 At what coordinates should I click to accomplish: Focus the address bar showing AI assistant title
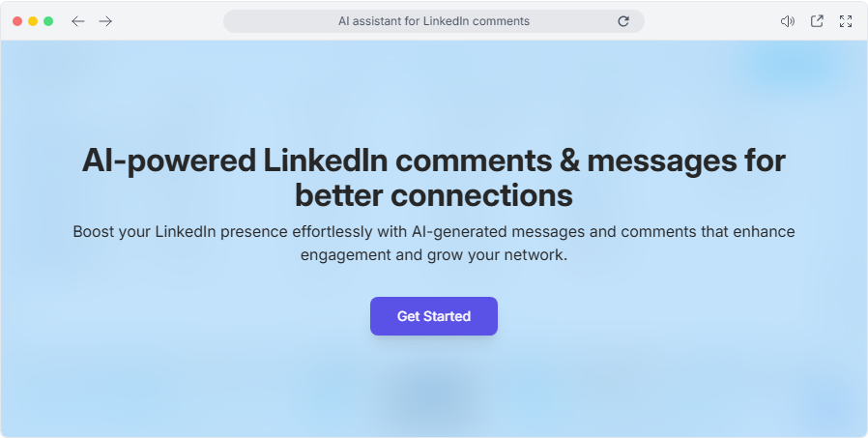click(434, 21)
